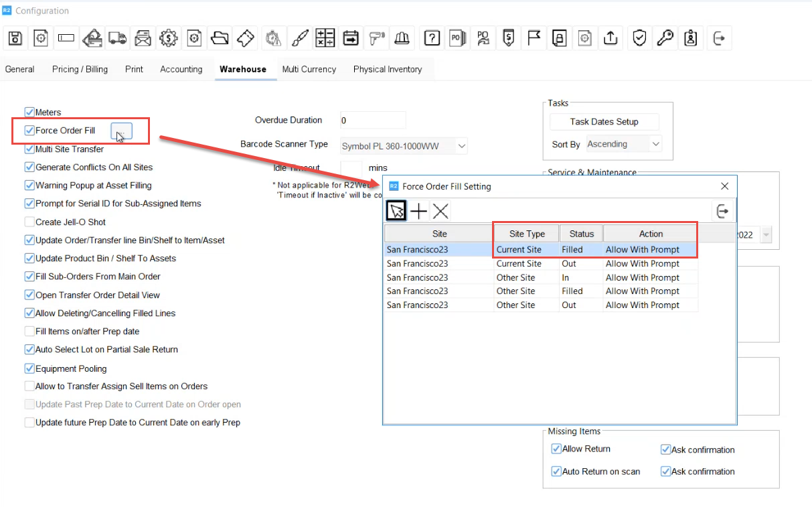
Task: Open the Physical Inventory tab
Action: click(x=387, y=69)
